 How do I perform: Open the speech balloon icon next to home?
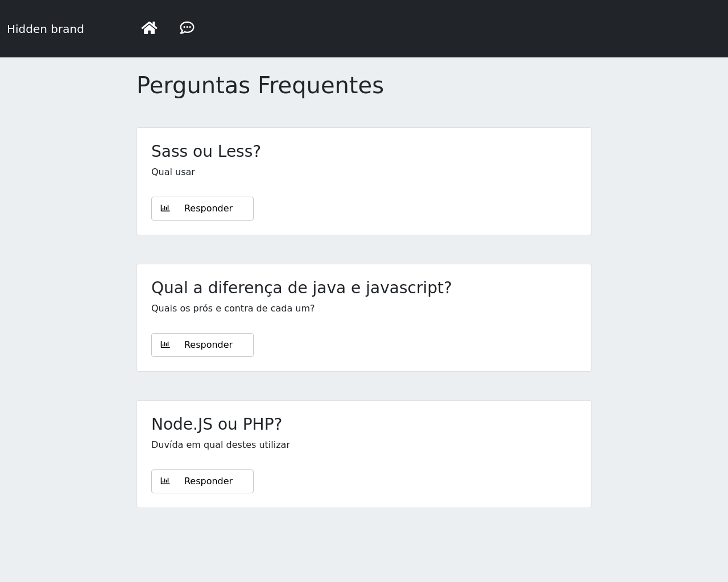[187, 28]
